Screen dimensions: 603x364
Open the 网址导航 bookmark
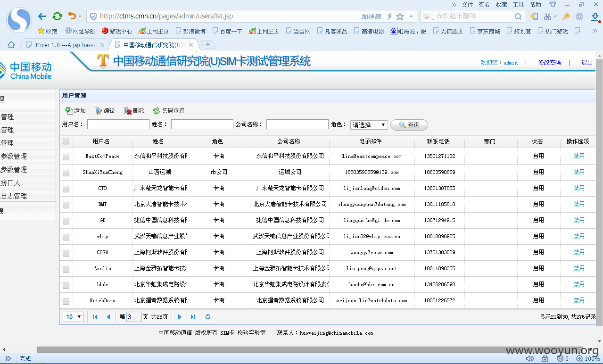coord(80,31)
